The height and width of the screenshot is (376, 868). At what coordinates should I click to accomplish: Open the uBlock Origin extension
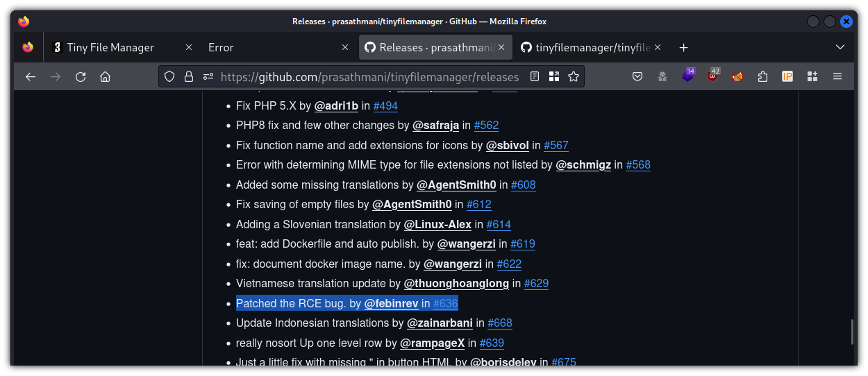coord(713,76)
